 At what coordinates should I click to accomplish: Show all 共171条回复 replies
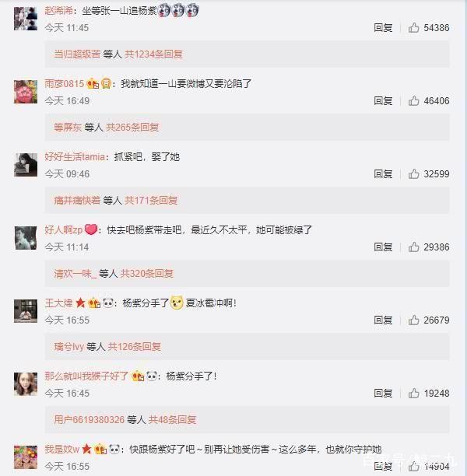(x=151, y=201)
